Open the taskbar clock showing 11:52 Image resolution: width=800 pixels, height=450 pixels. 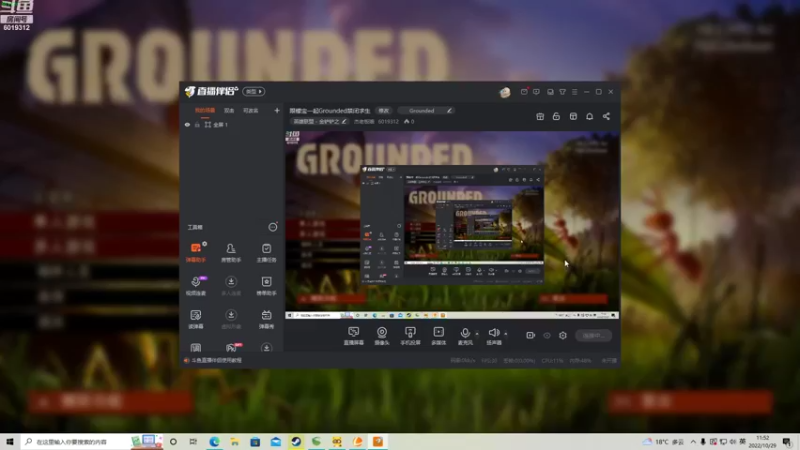[762, 442]
